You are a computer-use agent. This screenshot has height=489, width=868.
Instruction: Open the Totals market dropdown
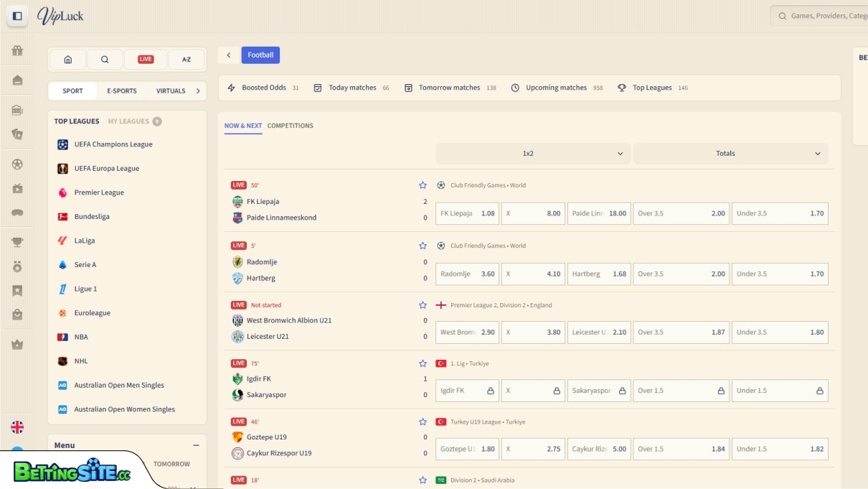(730, 153)
